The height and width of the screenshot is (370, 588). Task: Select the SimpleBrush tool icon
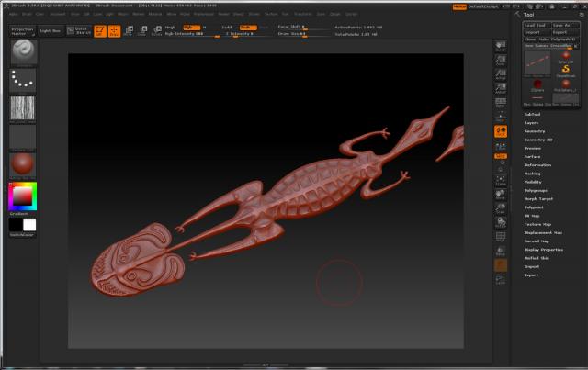tap(565, 68)
